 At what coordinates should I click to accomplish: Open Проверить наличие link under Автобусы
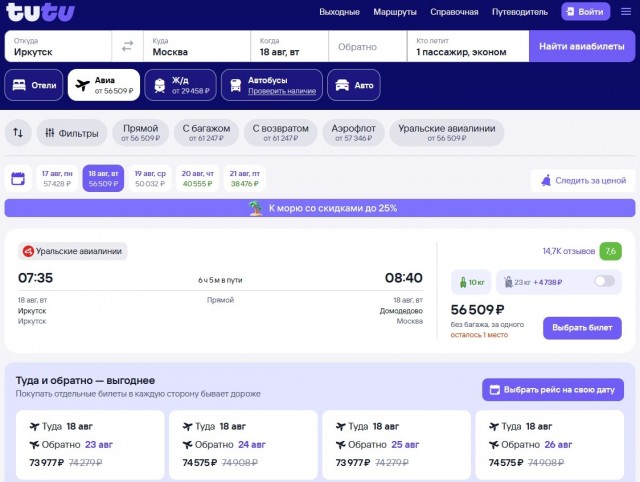(x=282, y=91)
